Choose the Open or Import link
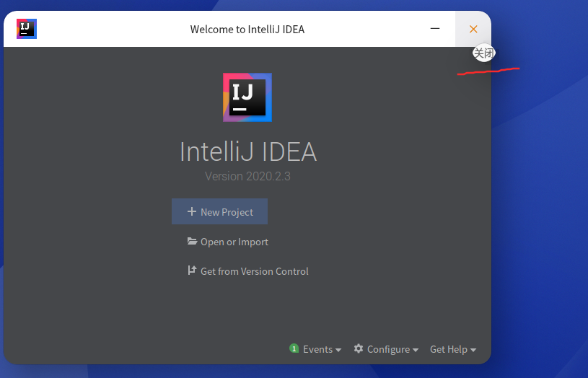This screenshot has width=588, height=378. [x=234, y=242]
